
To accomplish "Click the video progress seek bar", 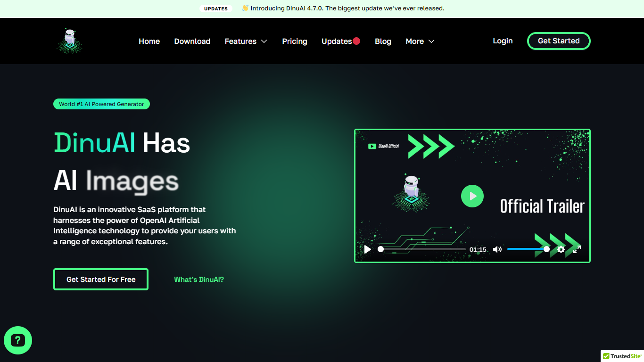I will [423, 249].
